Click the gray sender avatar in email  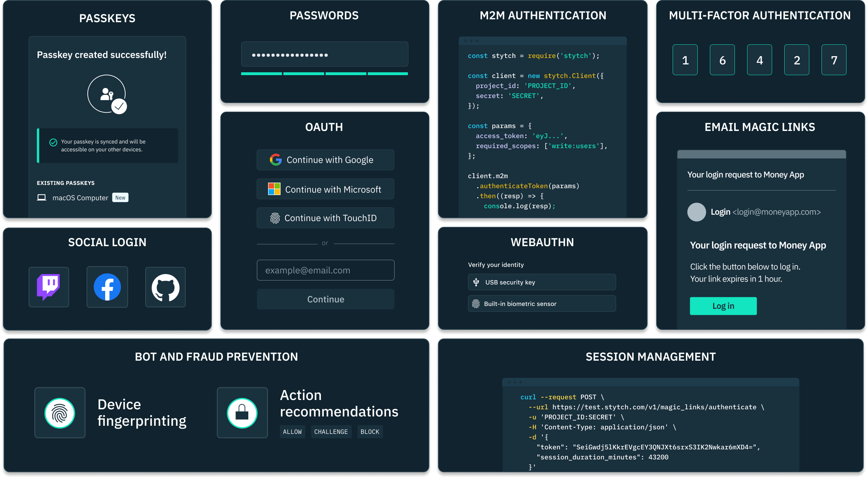696,212
